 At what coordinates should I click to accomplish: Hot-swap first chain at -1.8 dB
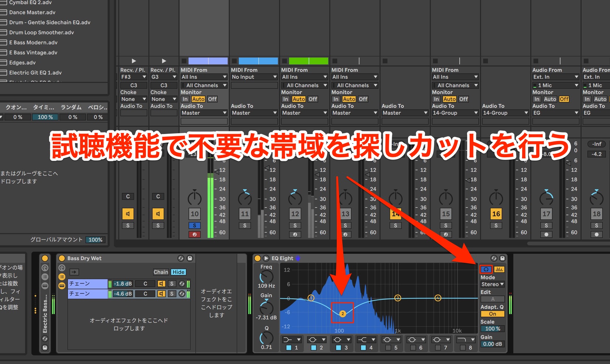coord(182,284)
